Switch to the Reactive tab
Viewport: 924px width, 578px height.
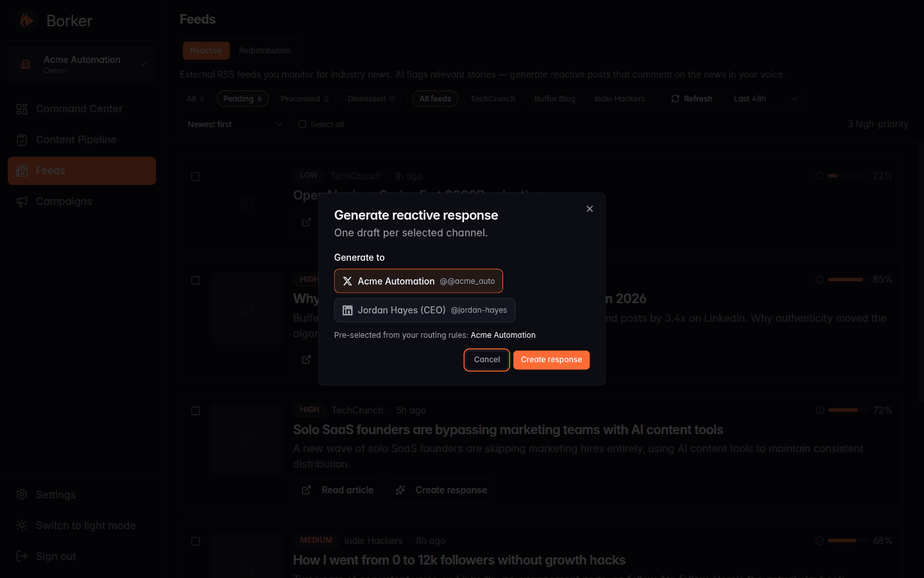[x=206, y=51]
